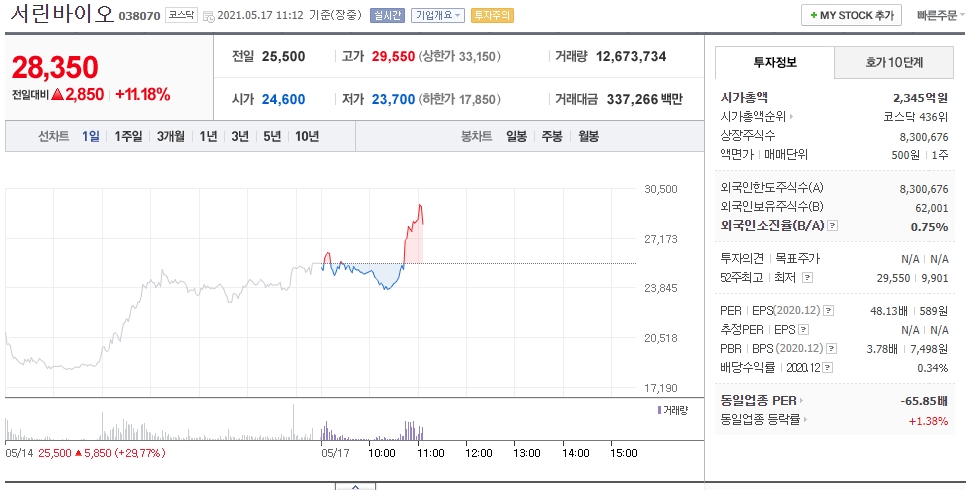
Task: Click the 11:00 time axis label
Action: point(431,453)
